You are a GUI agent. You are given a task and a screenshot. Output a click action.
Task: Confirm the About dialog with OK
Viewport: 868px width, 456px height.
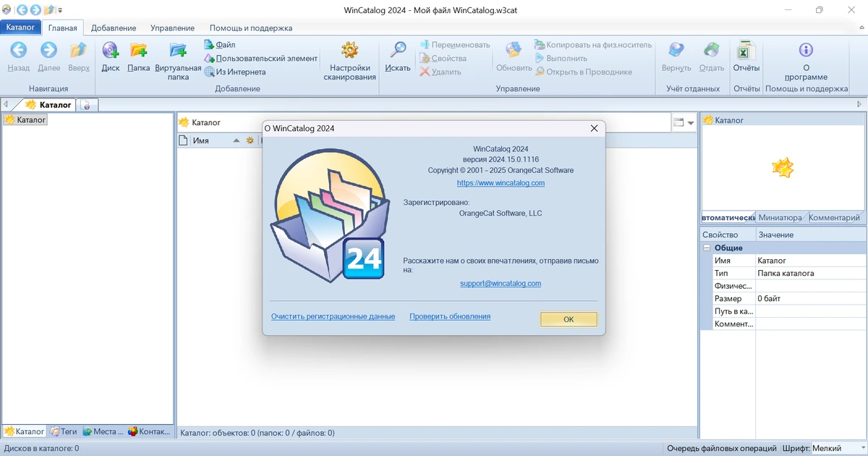pos(569,319)
